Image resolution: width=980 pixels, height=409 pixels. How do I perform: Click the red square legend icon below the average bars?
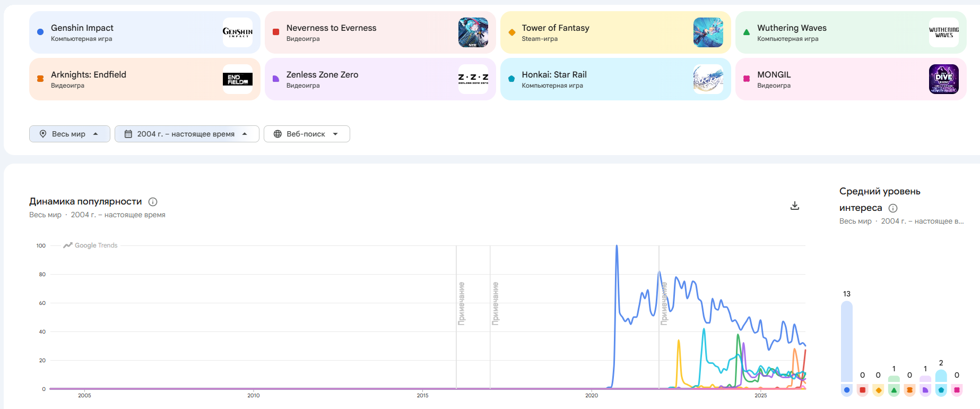coord(863,390)
